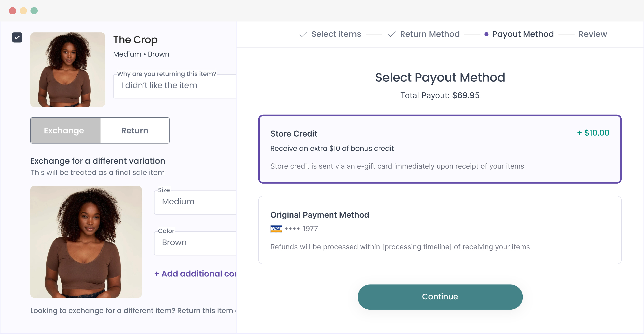Open the return reason dropdown
The height and width of the screenshot is (334, 644).
tap(175, 86)
